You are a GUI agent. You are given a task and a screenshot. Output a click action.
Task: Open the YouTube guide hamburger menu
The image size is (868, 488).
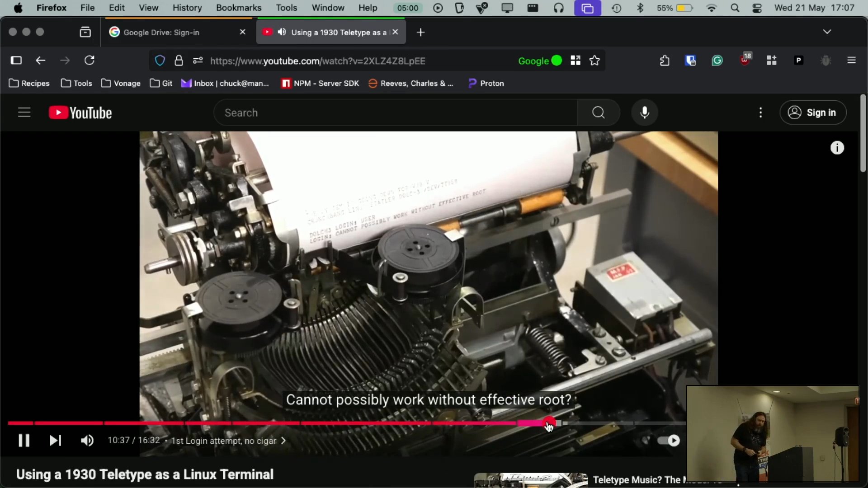pos(24,113)
